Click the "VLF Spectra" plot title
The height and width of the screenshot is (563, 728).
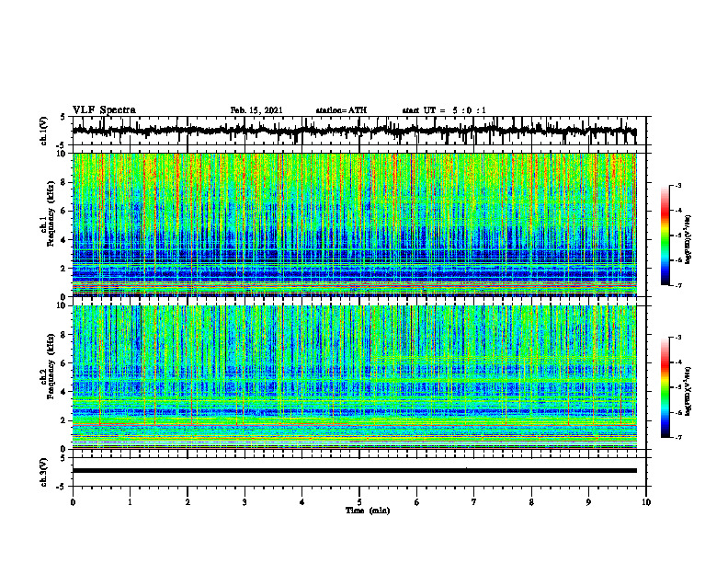(104, 110)
